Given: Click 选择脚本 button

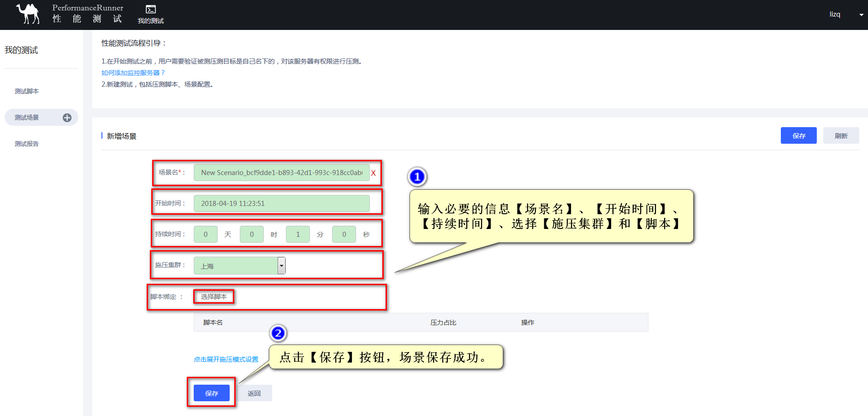Looking at the screenshot, I should tap(214, 297).
